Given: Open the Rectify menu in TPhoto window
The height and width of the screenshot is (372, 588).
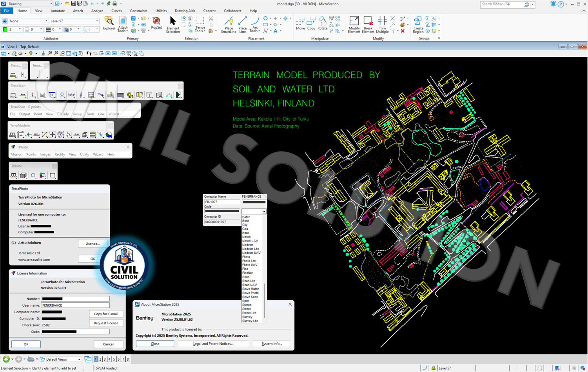Looking at the screenshot, I should pos(60,155).
